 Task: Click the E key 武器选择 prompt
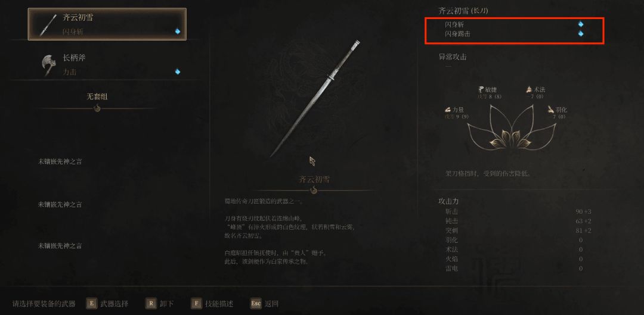pyautogui.click(x=107, y=304)
